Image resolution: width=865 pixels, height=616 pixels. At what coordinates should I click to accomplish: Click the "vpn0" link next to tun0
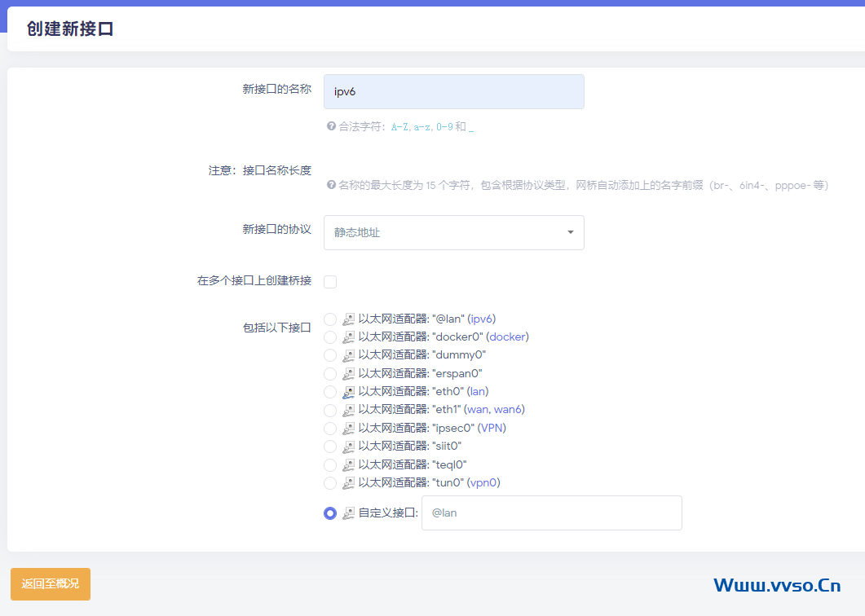pyautogui.click(x=483, y=483)
